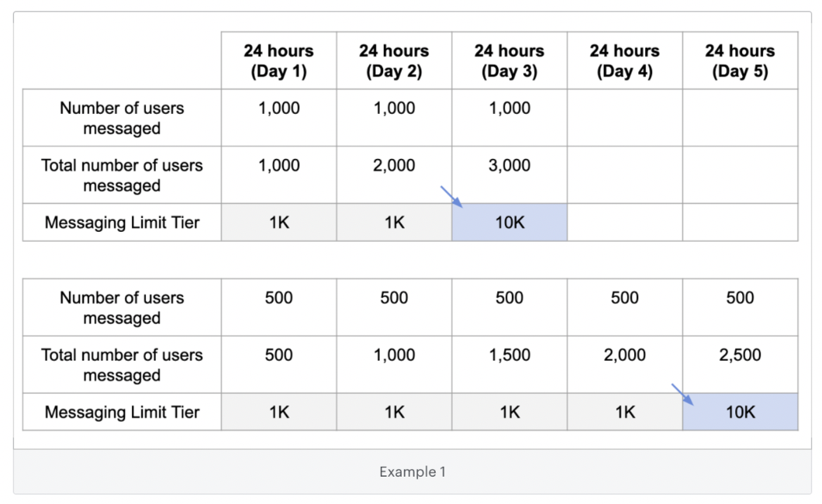Click the "24 hours (Day 5)" column header

tap(740, 60)
